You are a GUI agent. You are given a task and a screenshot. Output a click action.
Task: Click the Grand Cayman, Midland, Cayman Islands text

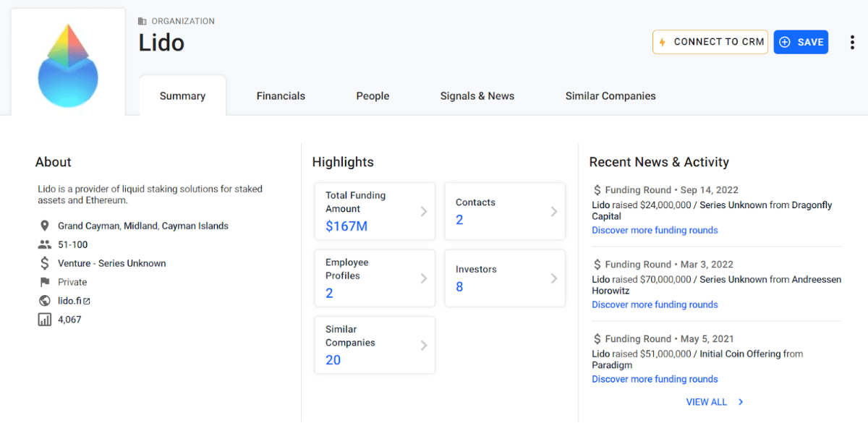(x=143, y=226)
